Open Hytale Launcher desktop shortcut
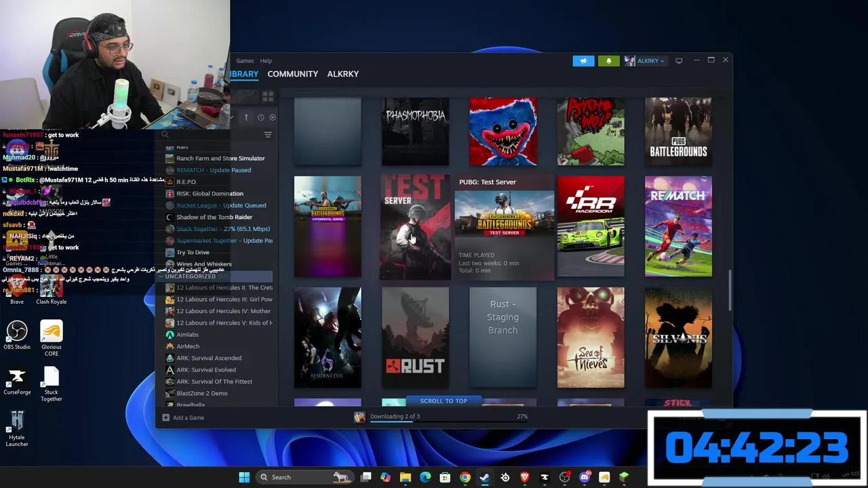 [x=17, y=429]
